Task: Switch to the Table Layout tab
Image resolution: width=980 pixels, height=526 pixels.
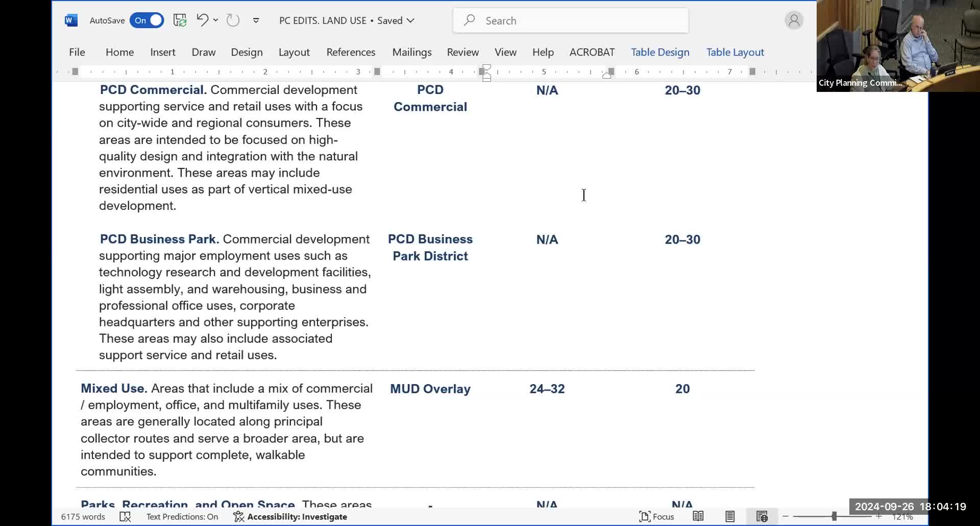Action: tap(735, 52)
